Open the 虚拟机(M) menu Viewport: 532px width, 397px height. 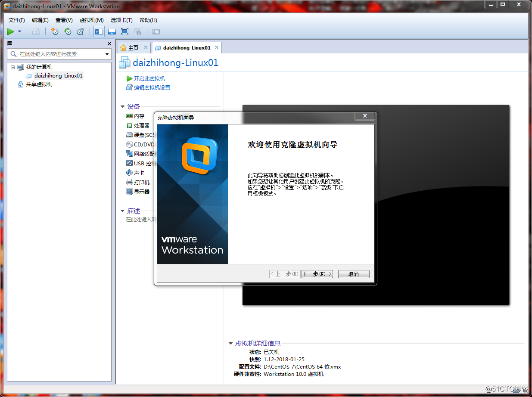(x=91, y=20)
